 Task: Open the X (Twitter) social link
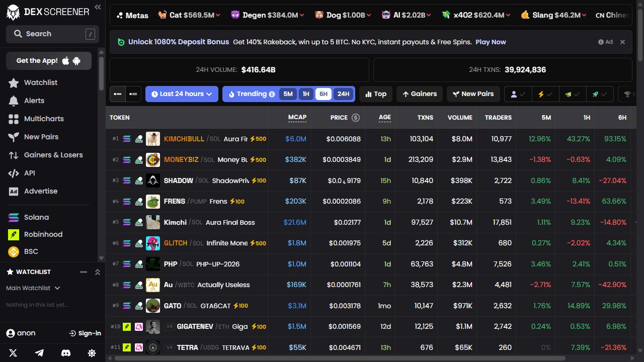pyautogui.click(x=13, y=353)
